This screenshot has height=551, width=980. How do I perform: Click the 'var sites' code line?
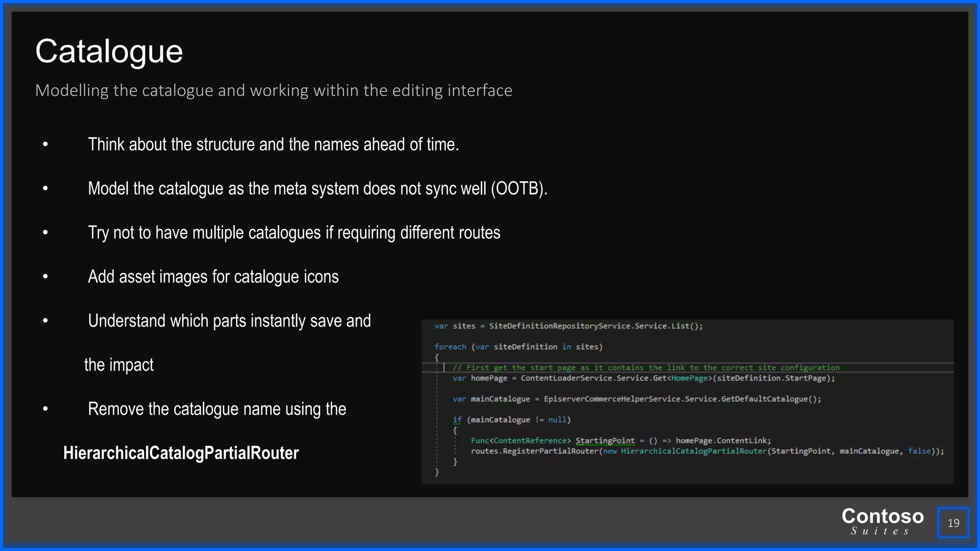pyautogui.click(x=568, y=326)
